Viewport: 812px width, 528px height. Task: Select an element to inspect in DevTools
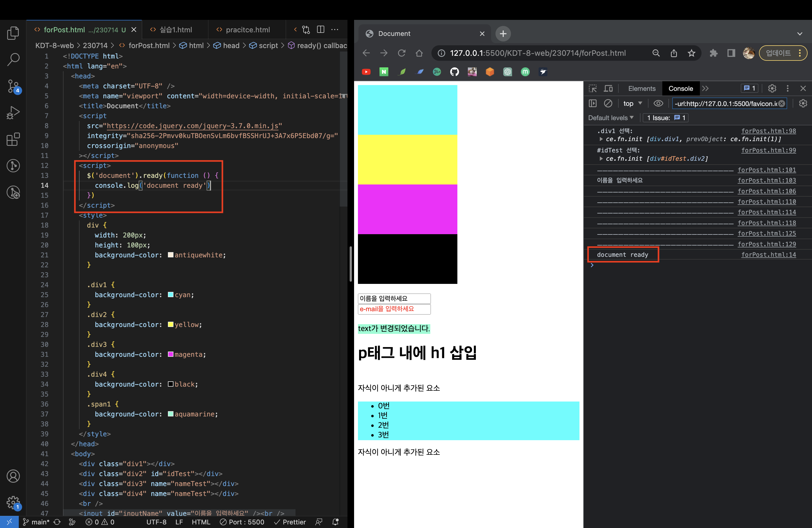click(x=593, y=88)
